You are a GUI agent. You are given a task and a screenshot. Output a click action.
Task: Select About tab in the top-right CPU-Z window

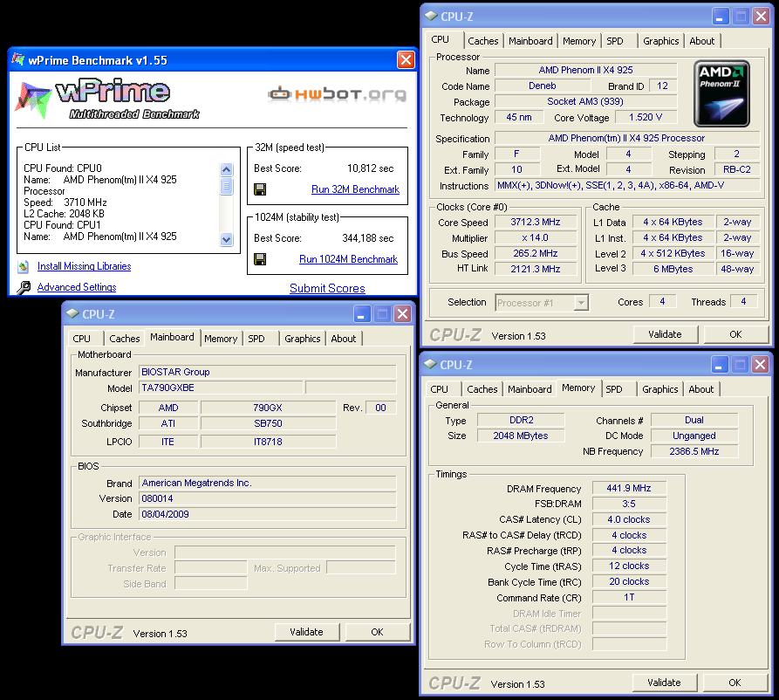click(701, 41)
